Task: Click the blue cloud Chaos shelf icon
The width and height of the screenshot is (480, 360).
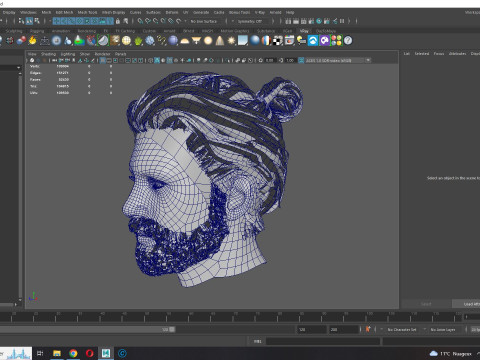Action: click(x=313, y=41)
